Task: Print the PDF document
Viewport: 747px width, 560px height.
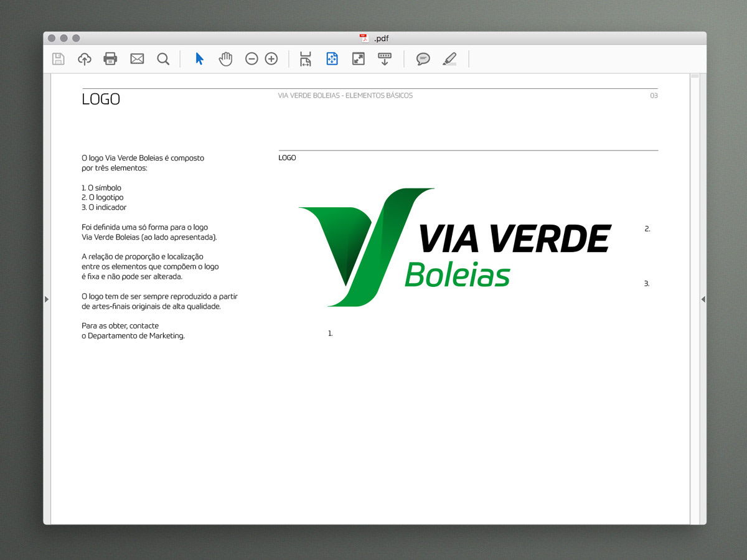Action: (110, 58)
